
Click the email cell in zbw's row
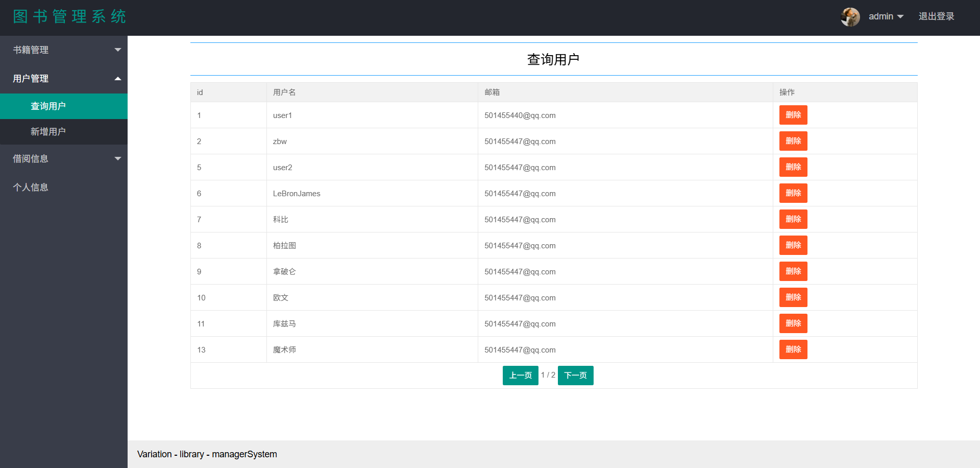pos(625,142)
